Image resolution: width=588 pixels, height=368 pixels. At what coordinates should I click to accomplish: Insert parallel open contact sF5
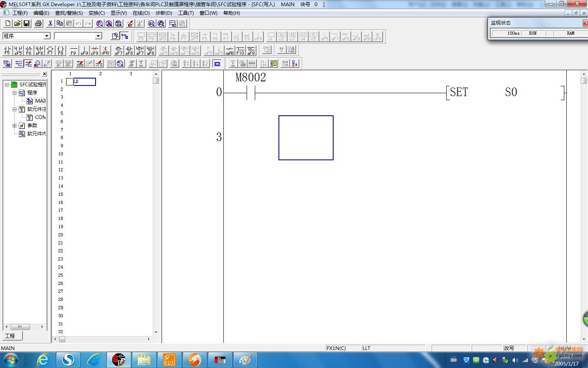pyautogui.click(x=18, y=51)
